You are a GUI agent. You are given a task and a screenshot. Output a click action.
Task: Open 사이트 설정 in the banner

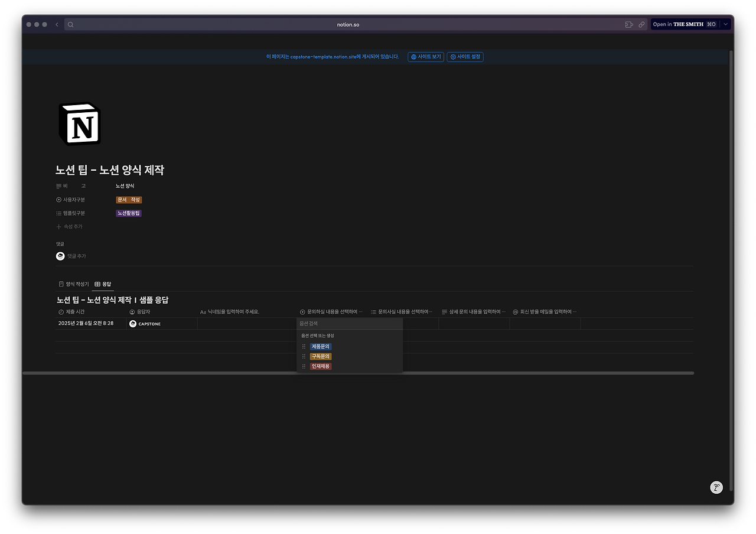465,57
